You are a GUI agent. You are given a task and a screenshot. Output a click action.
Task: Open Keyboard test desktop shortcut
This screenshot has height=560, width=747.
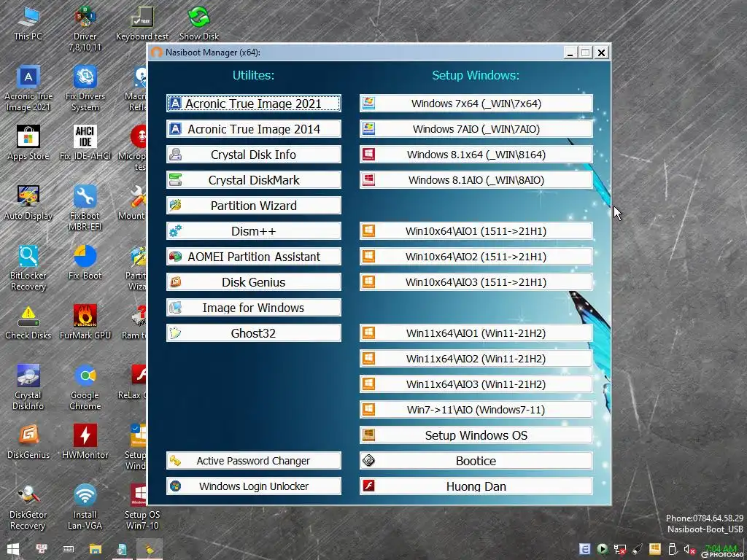[142, 23]
